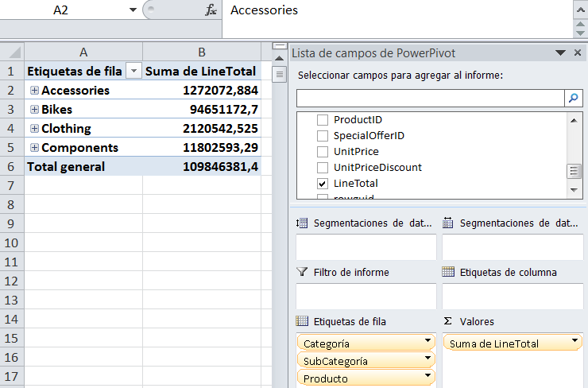Click the fx insert function icon
The height and width of the screenshot is (388, 588).
pos(211,10)
